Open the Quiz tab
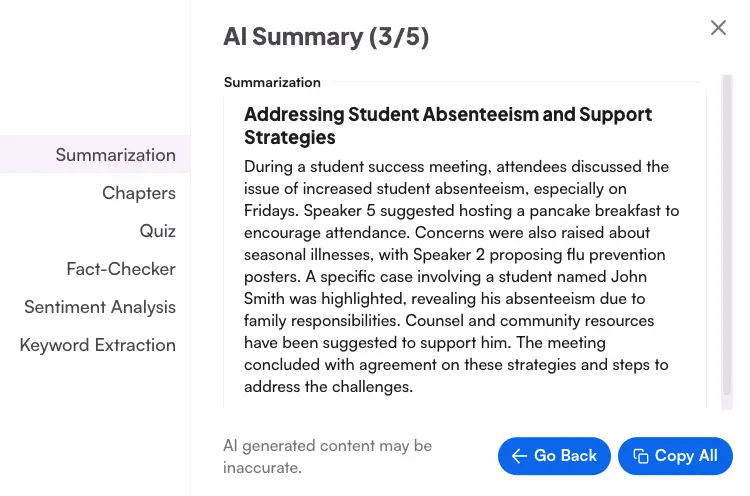Screen dimensions: 750x496 pyautogui.click(x=157, y=231)
